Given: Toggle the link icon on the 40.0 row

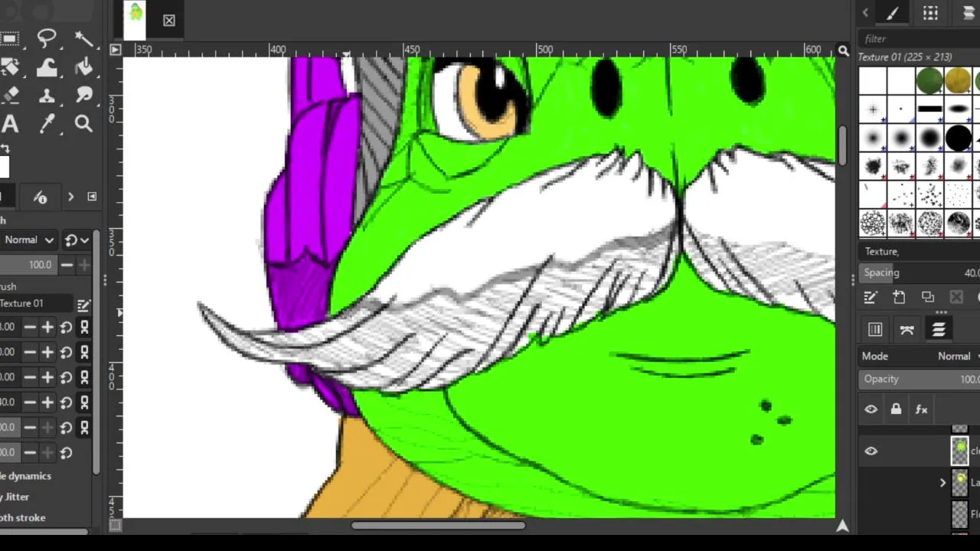Looking at the screenshot, I should [x=85, y=403].
